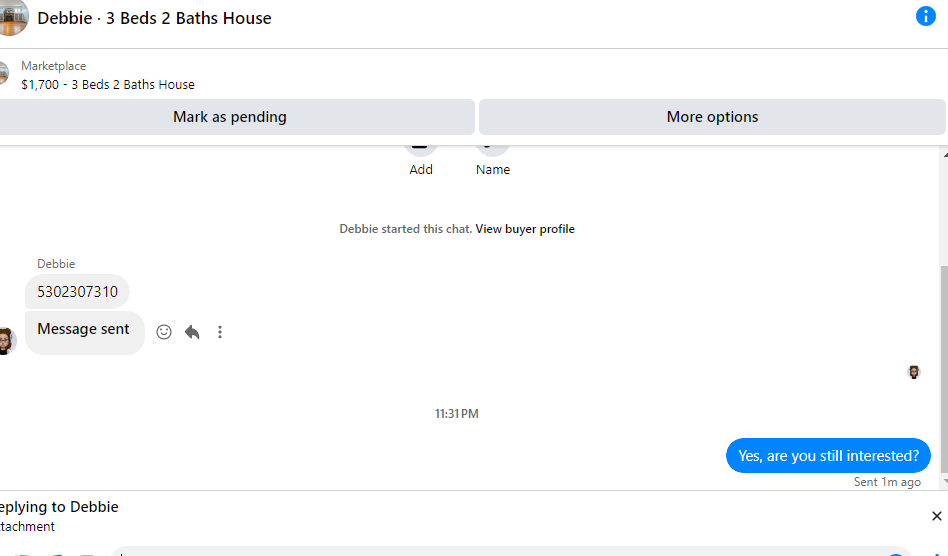Screen dimensions: 948x556
Task: Open the conversation information panel icon
Action: click(926, 17)
